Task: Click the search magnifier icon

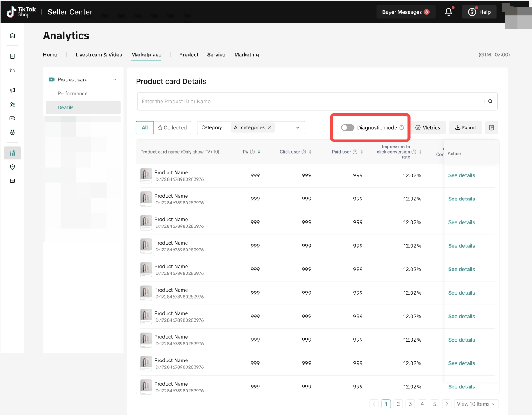Action: [x=490, y=101]
